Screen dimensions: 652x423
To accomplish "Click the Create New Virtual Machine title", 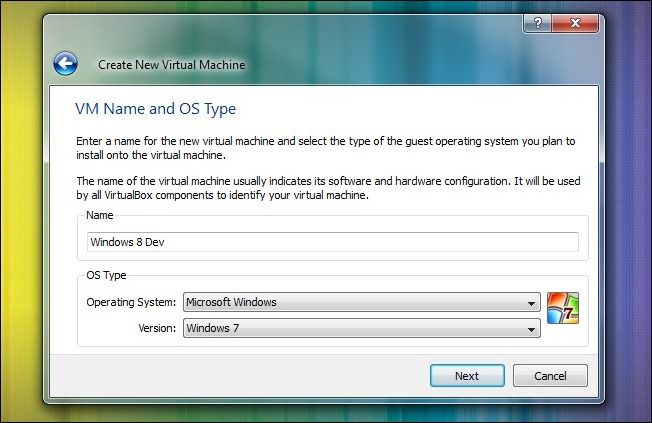I will 171,65.
